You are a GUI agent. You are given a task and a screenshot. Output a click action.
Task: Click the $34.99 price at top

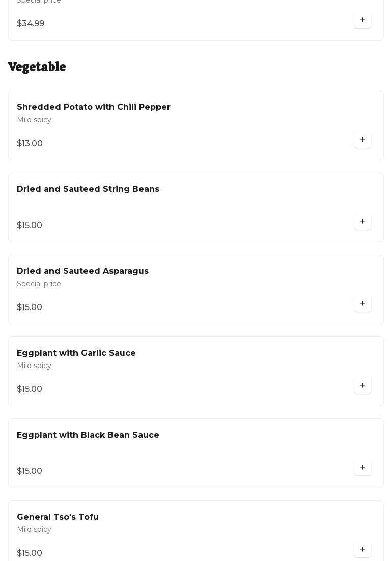coord(31,24)
